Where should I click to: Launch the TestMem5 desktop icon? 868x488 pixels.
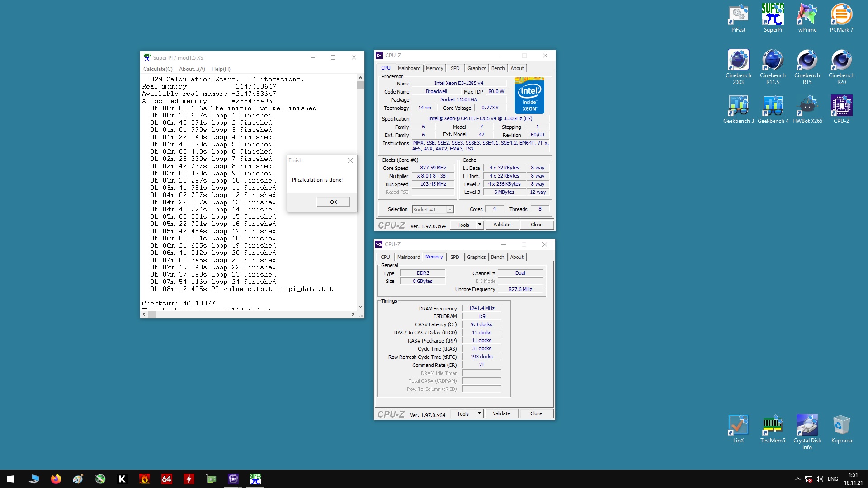[773, 429]
